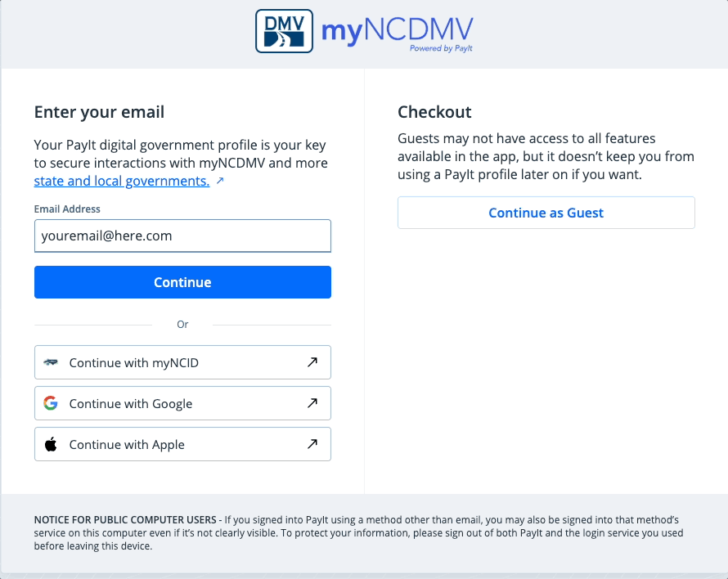Click the "Checkout" heading
The image size is (728, 579).
434,112
